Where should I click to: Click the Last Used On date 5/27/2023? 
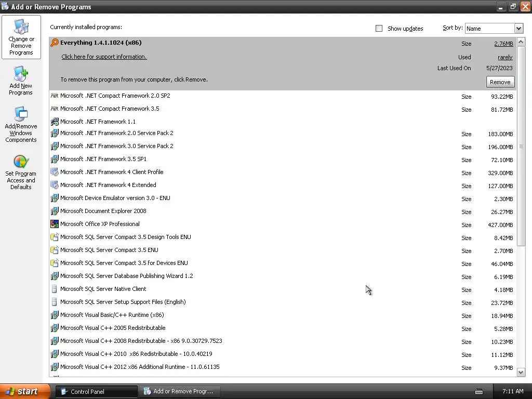(x=499, y=68)
